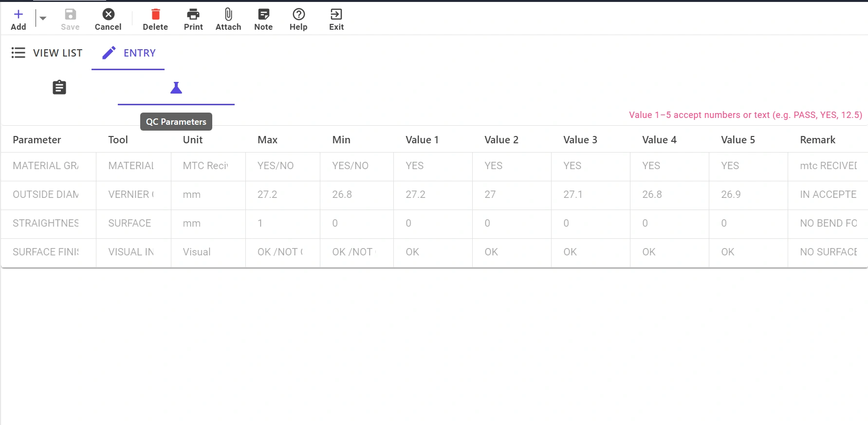Screen dimensions: 868x425
Task: Click Value 1 field for OUTSIDE DIAMETER row
Action: click(433, 195)
